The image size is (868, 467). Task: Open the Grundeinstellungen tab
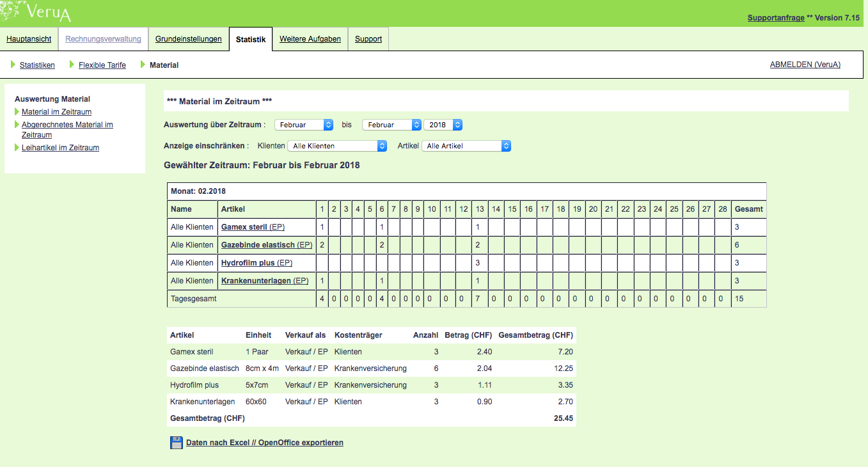pos(189,39)
